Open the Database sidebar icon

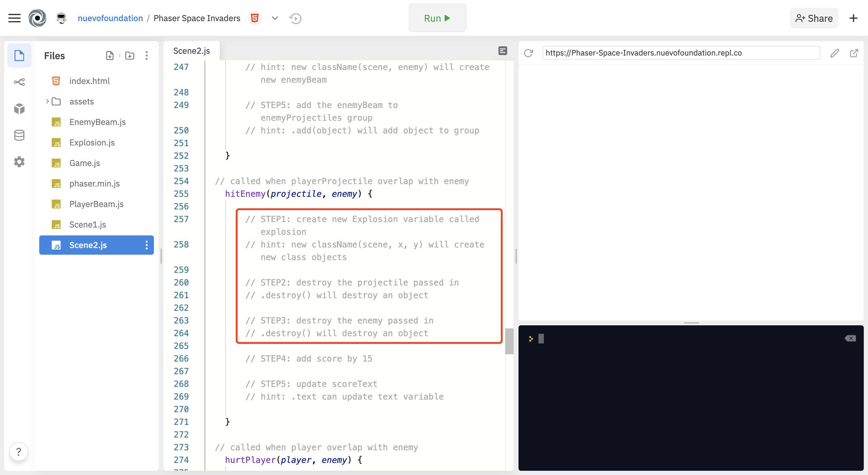pos(19,135)
